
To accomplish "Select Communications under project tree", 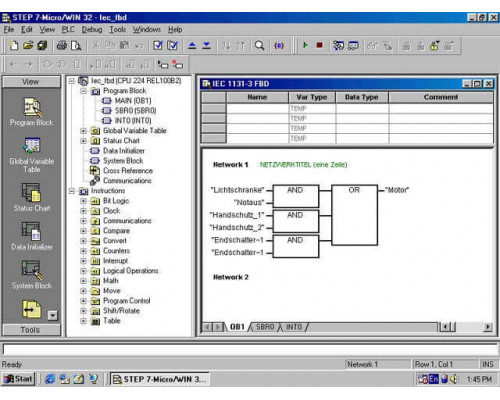I will point(127,181).
